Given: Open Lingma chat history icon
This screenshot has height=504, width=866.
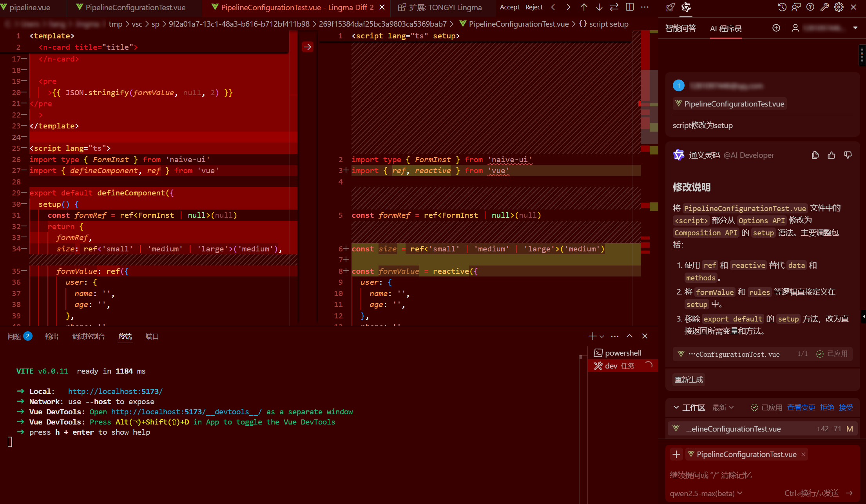Looking at the screenshot, I should tap(782, 7).
